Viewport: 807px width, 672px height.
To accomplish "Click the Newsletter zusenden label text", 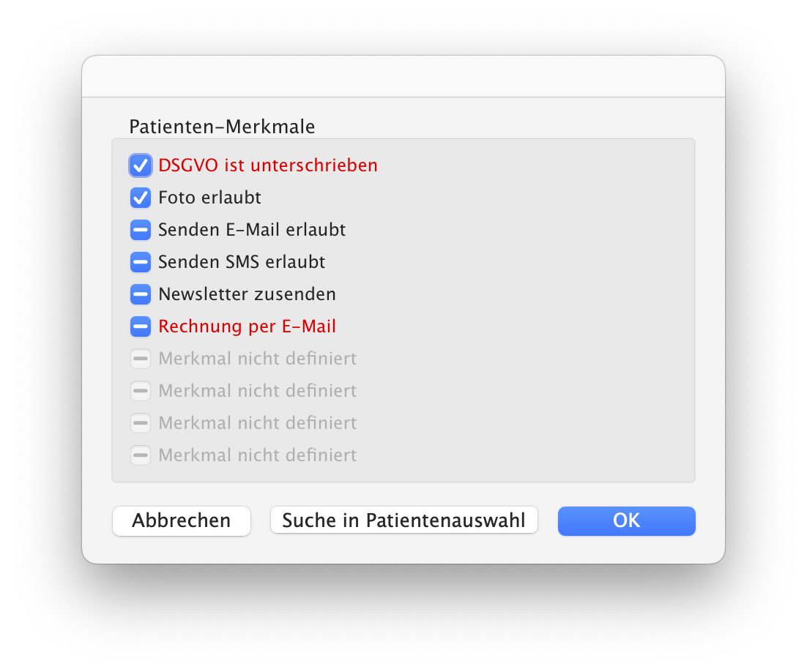I will (x=247, y=294).
